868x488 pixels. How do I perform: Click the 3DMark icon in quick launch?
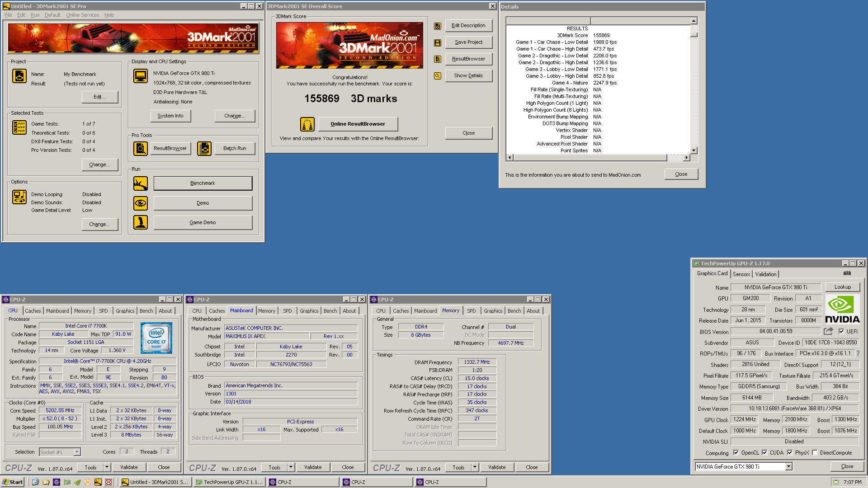(x=98, y=482)
